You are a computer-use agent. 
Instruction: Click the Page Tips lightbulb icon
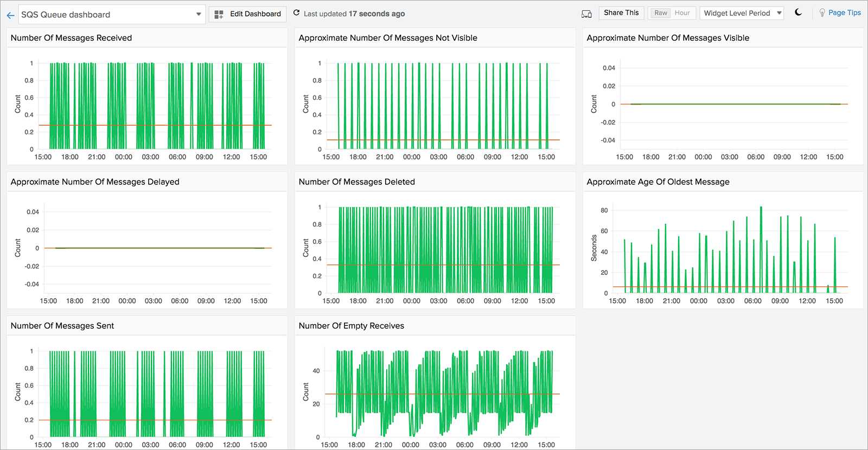point(822,12)
